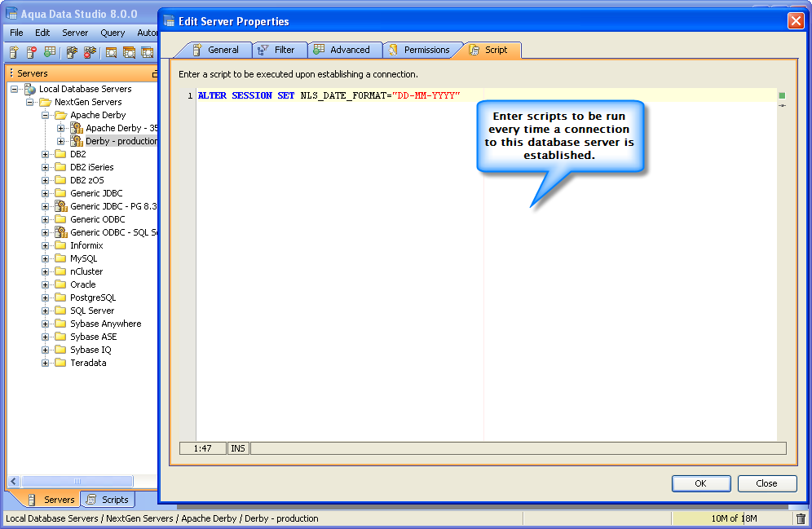Open the File menu

coord(16,33)
